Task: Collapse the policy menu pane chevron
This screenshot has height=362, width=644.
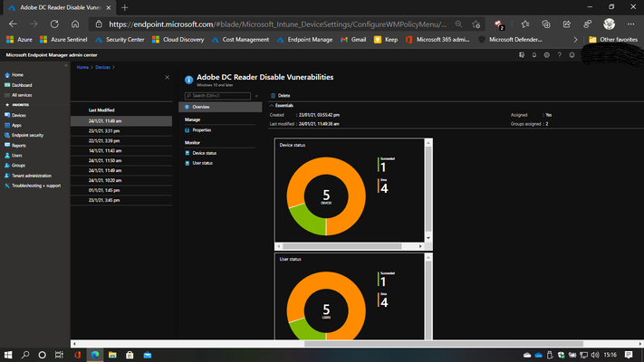Action: click(x=256, y=96)
